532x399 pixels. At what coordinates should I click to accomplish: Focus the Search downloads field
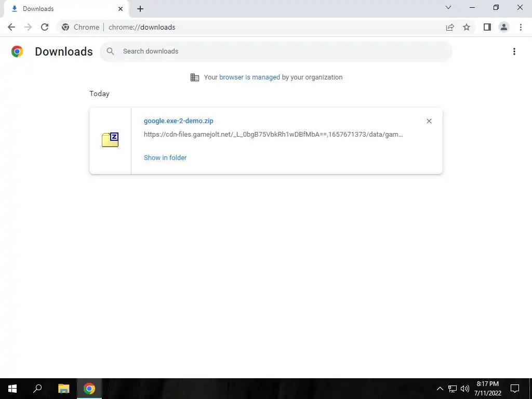point(276,51)
